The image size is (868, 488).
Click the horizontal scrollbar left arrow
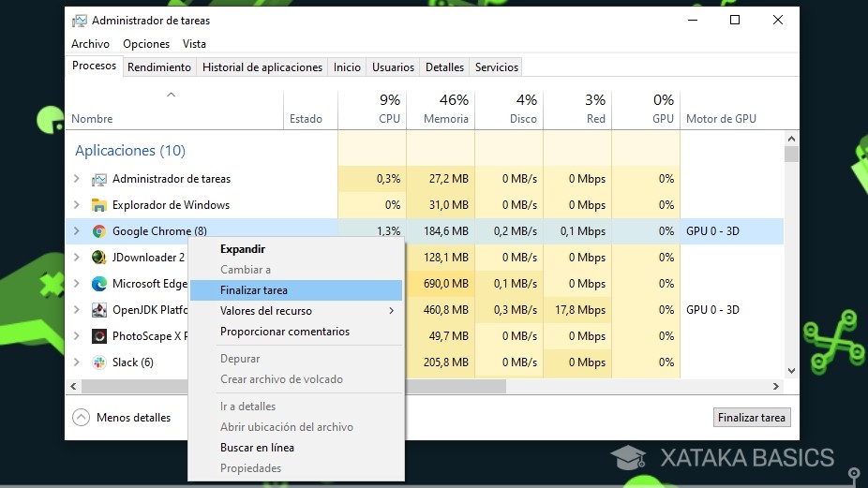(x=73, y=386)
